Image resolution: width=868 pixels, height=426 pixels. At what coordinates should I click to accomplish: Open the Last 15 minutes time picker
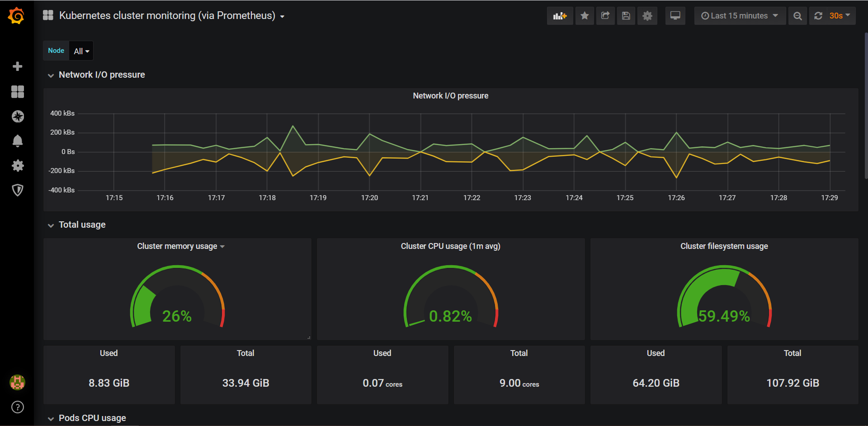740,16
